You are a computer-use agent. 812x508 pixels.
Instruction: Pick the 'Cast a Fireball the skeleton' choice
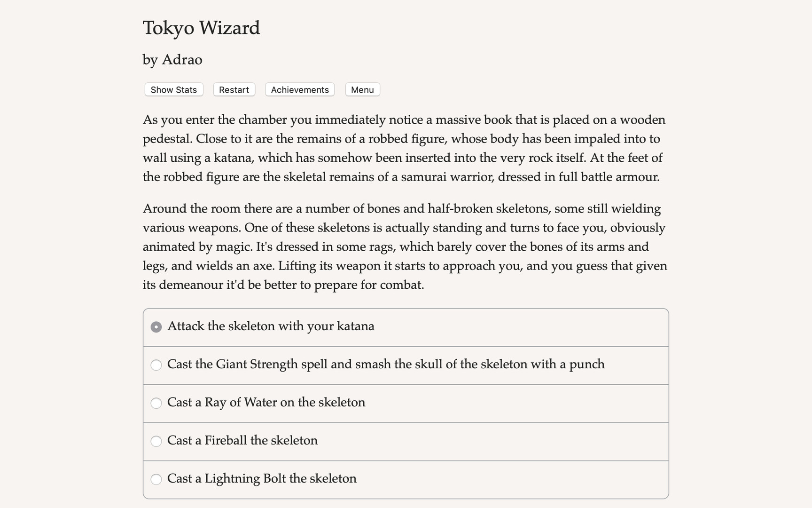(242, 441)
